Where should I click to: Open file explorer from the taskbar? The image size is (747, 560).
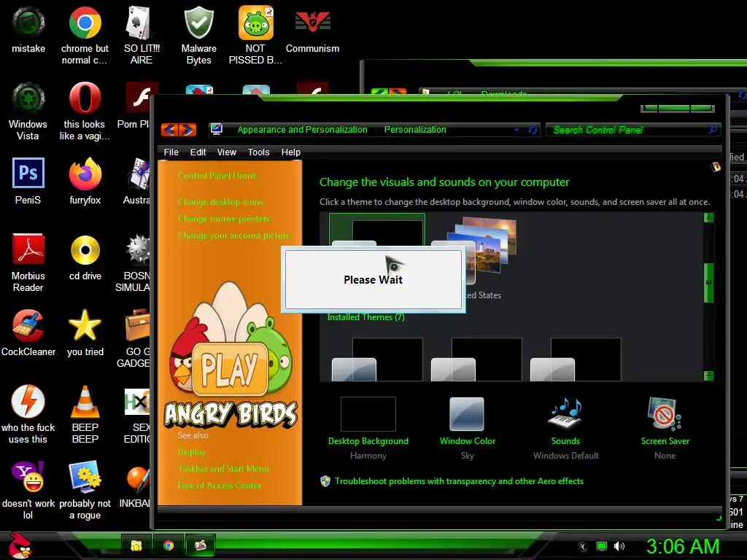(x=136, y=545)
